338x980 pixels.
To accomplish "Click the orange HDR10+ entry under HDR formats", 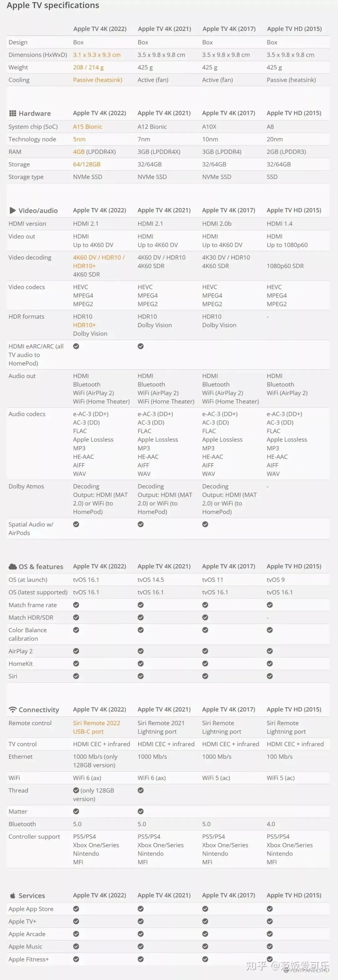I will (x=84, y=325).
